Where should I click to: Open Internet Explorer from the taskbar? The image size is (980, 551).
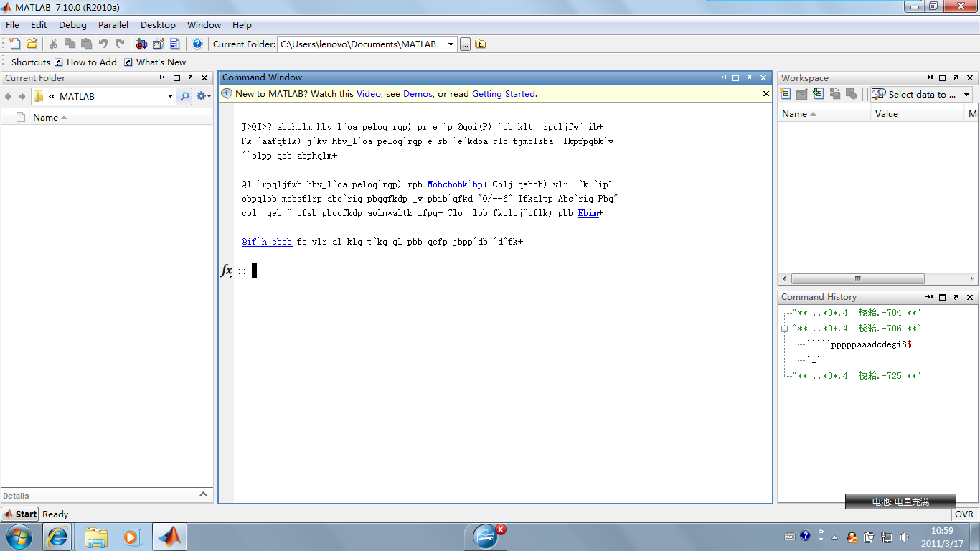tap(57, 537)
